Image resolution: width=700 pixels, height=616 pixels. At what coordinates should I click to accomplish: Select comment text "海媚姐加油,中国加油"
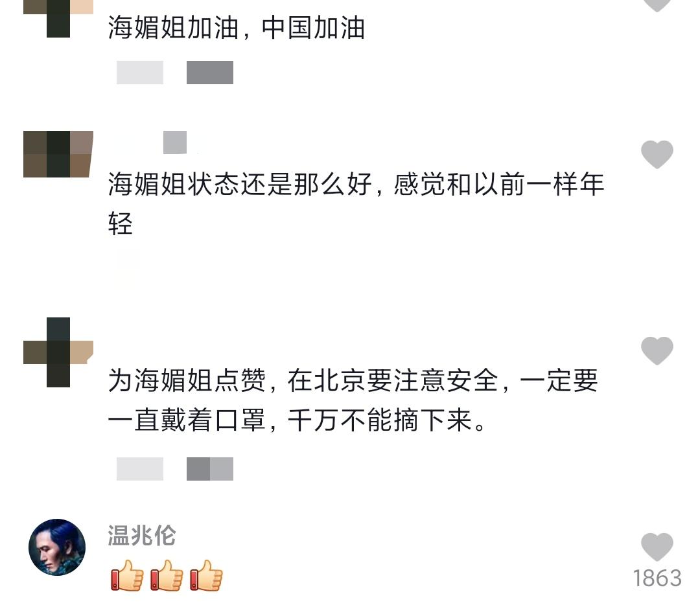tap(237, 28)
